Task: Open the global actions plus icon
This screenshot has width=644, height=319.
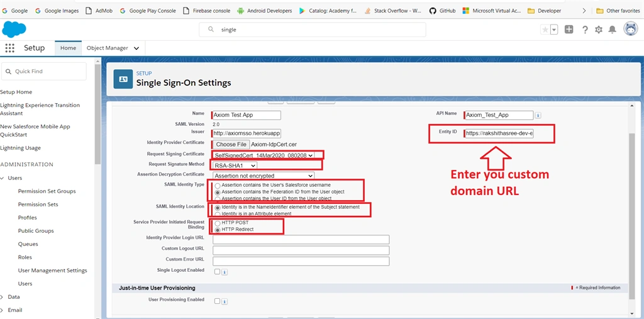Action: [569, 29]
